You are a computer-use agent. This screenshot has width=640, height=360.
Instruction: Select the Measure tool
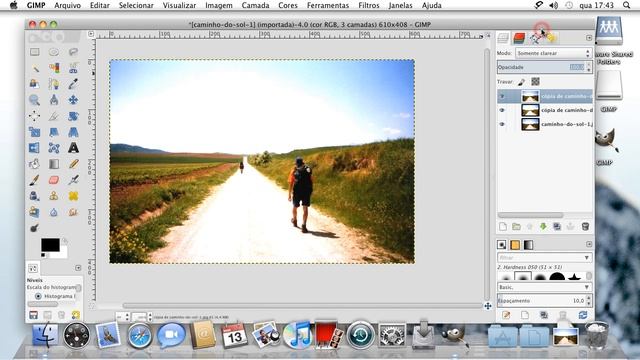pos(54,100)
